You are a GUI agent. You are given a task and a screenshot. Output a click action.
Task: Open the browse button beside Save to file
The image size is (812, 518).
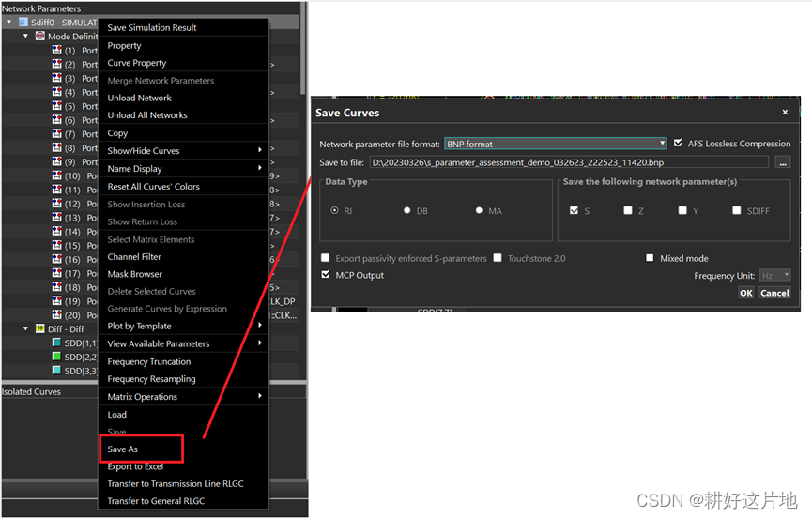[x=783, y=162]
